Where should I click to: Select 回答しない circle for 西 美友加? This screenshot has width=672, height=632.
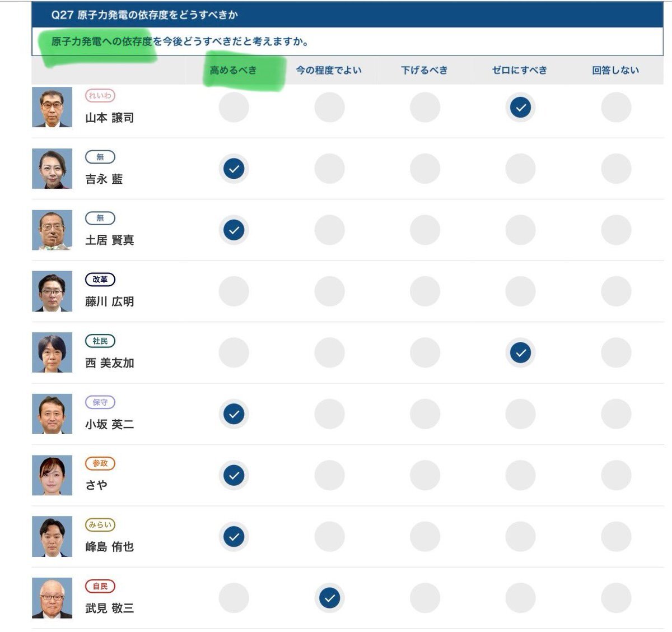coord(616,352)
